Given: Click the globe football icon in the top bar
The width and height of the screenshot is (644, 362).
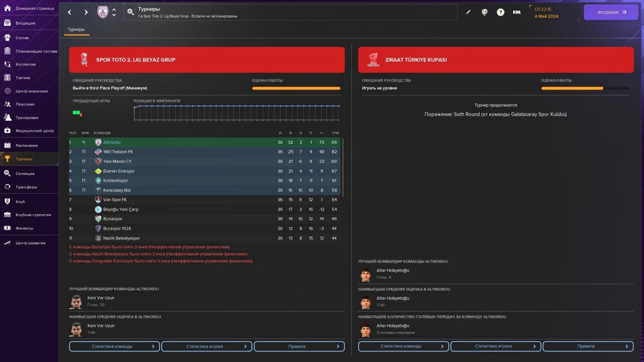Looking at the screenshot, I should pos(485,12).
